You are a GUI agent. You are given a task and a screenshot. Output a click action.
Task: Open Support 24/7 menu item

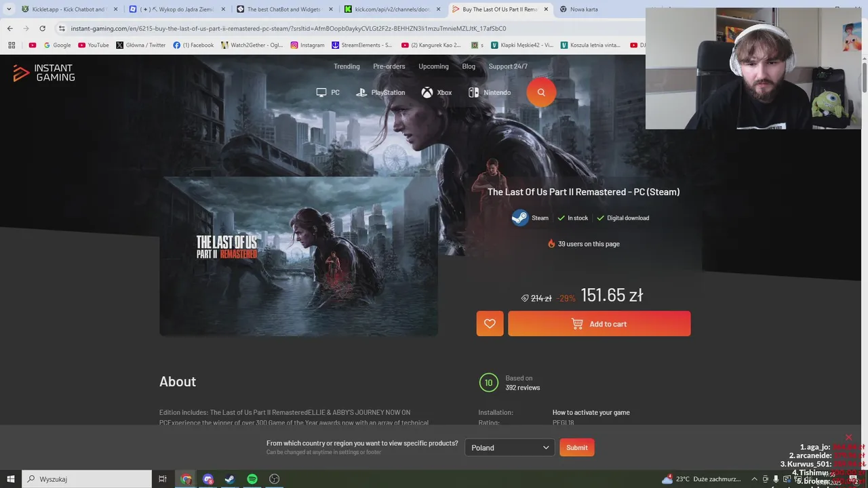pyautogui.click(x=508, y=66)
